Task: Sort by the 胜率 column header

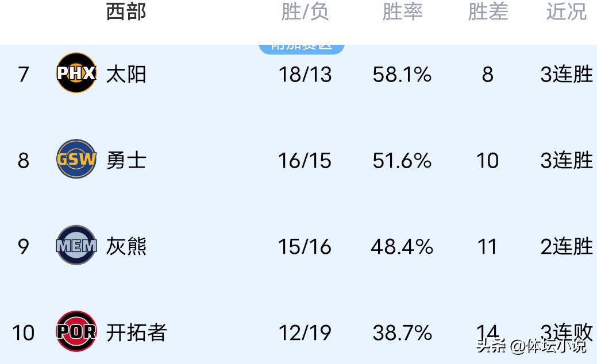Action: 402,11
